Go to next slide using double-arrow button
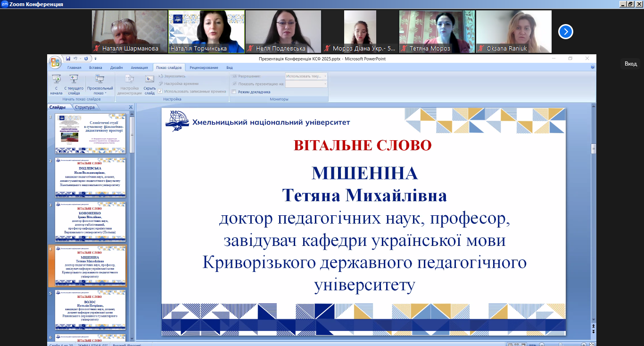Viewport: 644px width, 346px height. (594, 331)
